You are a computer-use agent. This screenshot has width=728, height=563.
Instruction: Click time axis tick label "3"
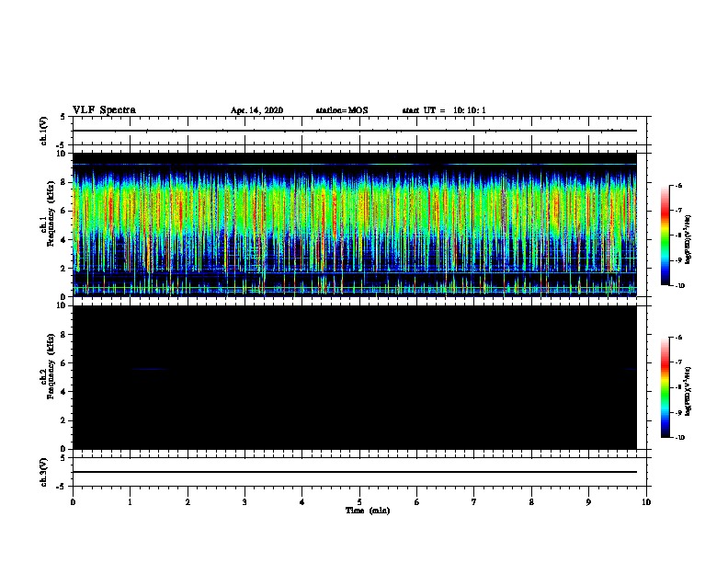pos(245,502)
